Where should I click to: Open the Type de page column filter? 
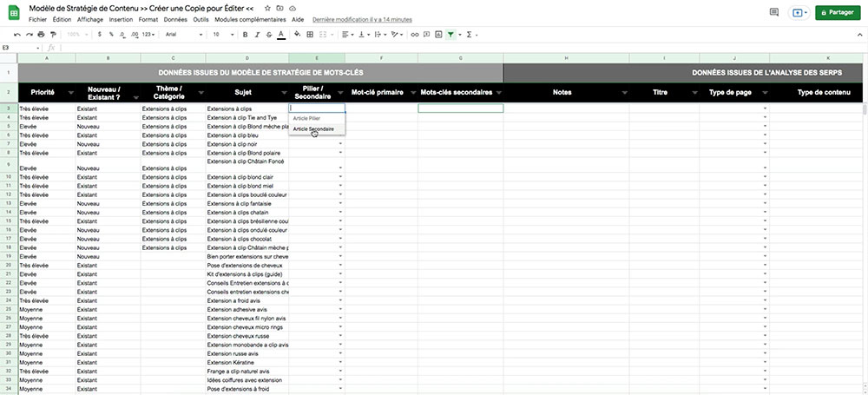[765, 93]
